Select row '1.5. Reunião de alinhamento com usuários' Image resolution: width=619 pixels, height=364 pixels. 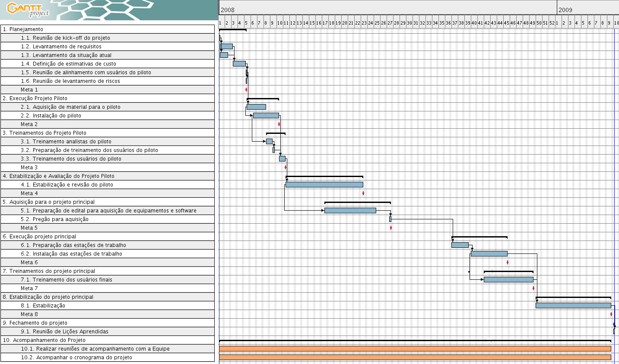108,73
